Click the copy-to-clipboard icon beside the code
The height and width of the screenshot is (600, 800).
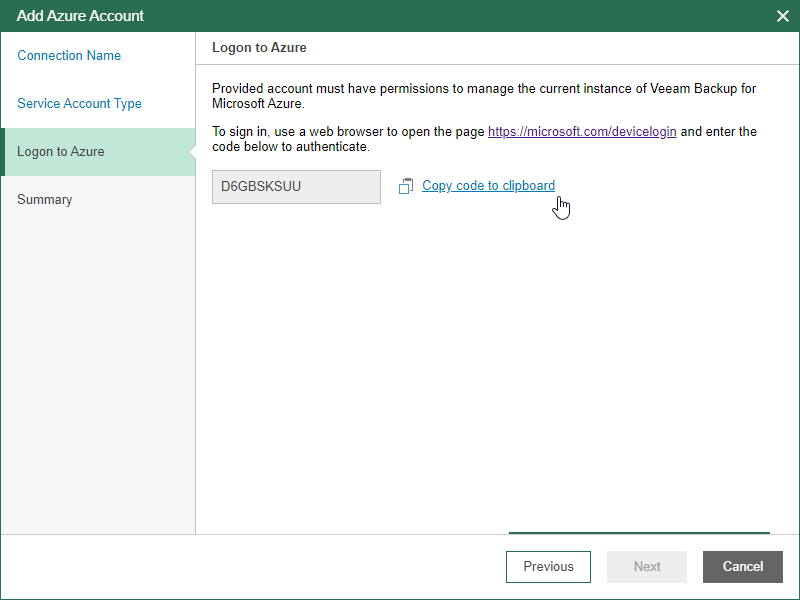pos(406,186)
